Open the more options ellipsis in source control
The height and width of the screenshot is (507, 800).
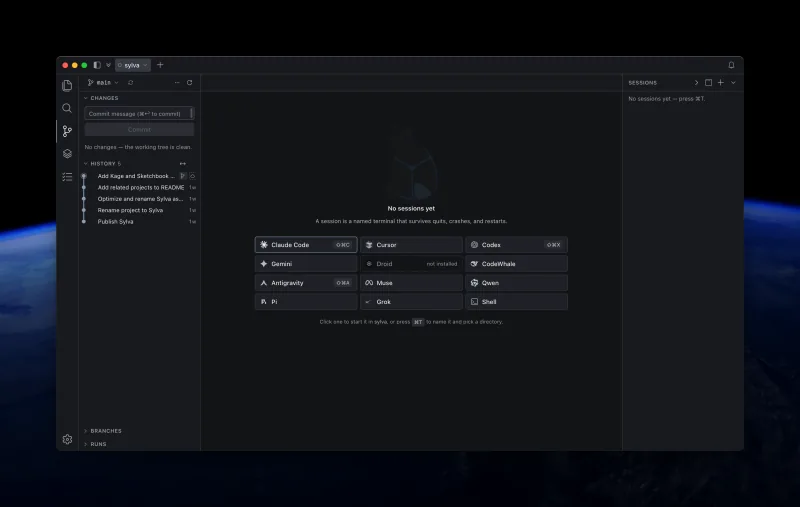(177, 83)
